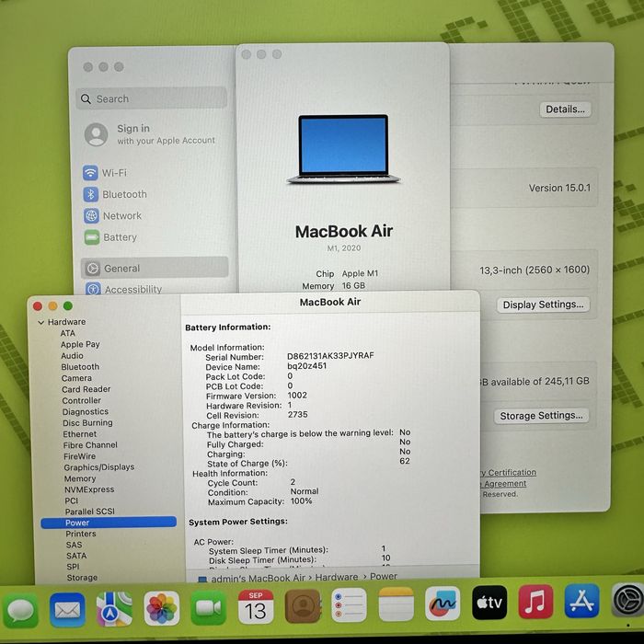This screenshot has height=644, width=644.
Task: Open Contacts app in Dock
Action: (x=303, y=606)
